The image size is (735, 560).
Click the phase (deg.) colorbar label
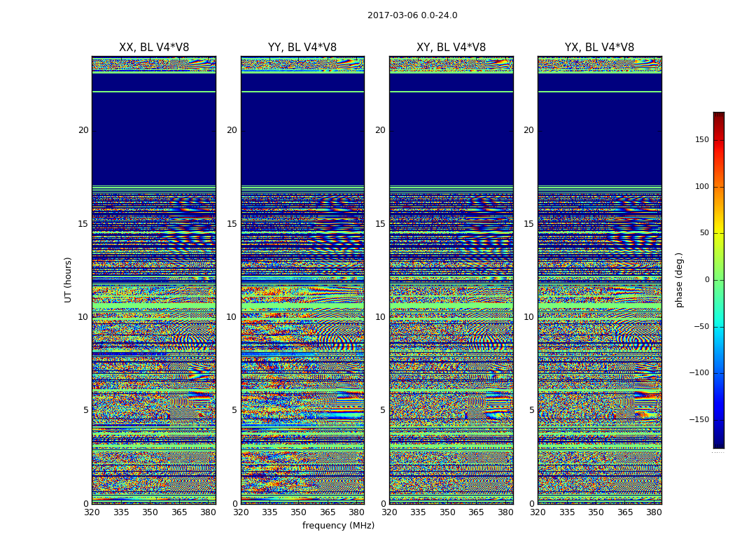point(679,280)
